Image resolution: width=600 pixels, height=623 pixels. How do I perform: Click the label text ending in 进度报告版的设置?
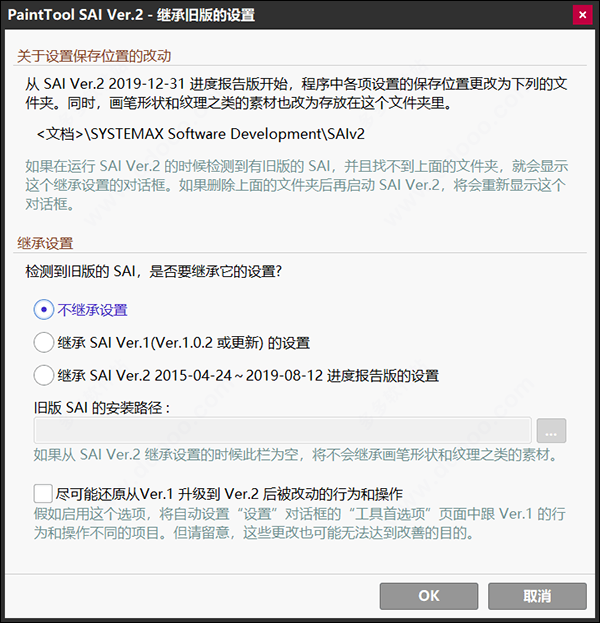(x=248, y=375)
